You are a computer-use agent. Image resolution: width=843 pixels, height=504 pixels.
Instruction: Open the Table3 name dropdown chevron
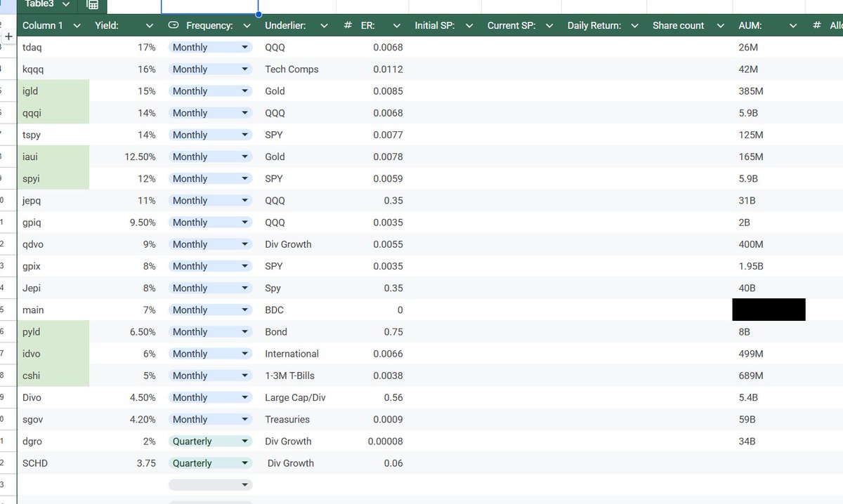(66, 4)
